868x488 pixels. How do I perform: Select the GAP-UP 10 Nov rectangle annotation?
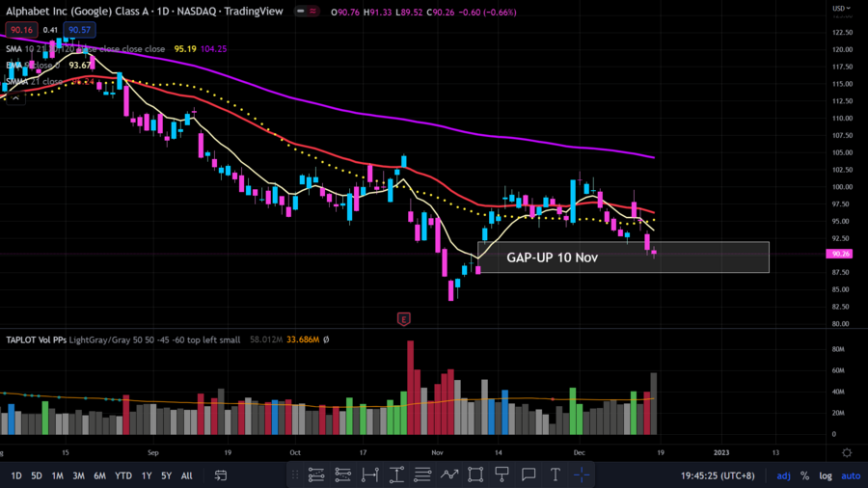(623, 258)
